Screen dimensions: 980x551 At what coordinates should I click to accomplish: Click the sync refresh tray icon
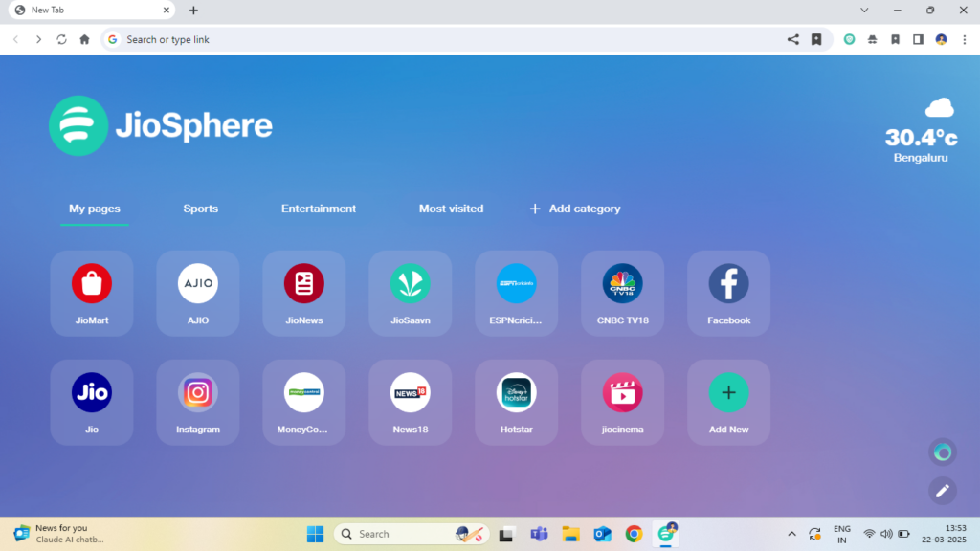(x=814, y=534)
